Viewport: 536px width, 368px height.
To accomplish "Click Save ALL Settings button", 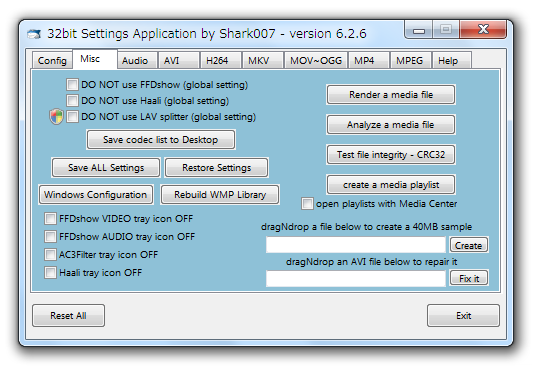I will 106,167.
